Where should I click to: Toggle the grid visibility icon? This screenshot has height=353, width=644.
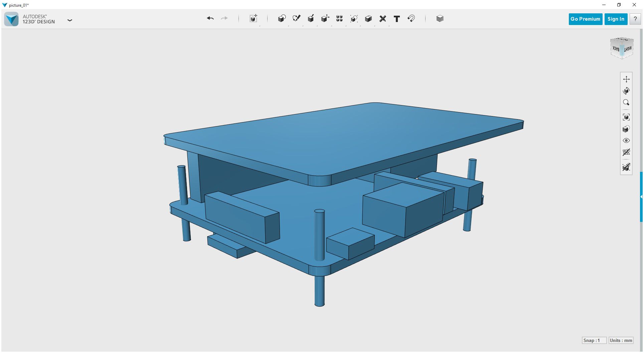click(626, 152)
